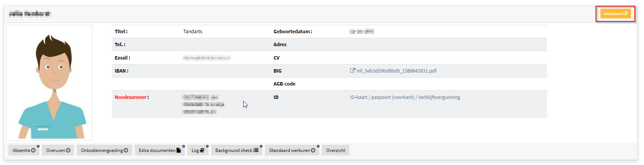The width and height of the screenshot is (644, 165).
Task: Click the Aanpassen edit button
Action: [x=615, y=14]
